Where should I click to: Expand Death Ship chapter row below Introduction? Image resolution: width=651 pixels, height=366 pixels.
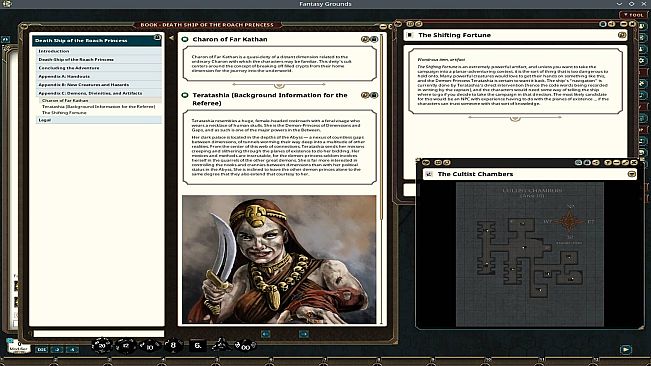pos(99,59)
